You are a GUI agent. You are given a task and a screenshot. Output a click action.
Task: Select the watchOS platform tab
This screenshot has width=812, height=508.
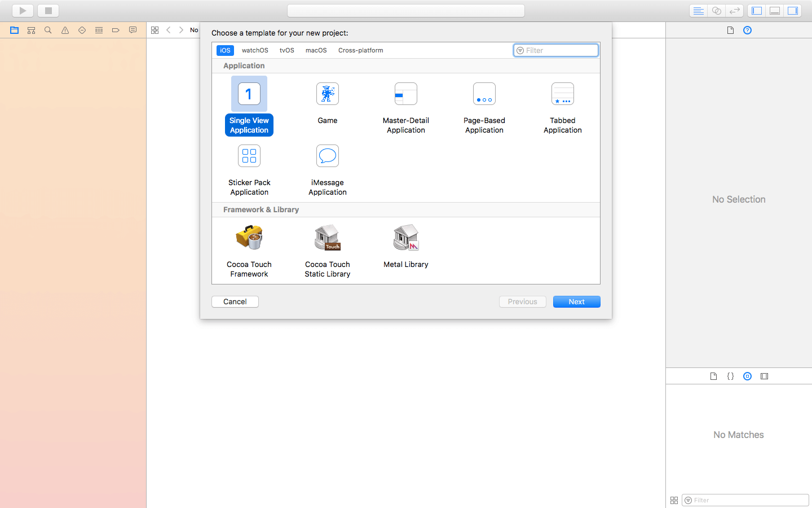point(255,50)
